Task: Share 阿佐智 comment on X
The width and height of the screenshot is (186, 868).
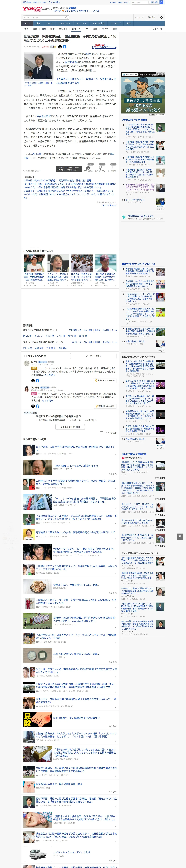Action: 33,381
